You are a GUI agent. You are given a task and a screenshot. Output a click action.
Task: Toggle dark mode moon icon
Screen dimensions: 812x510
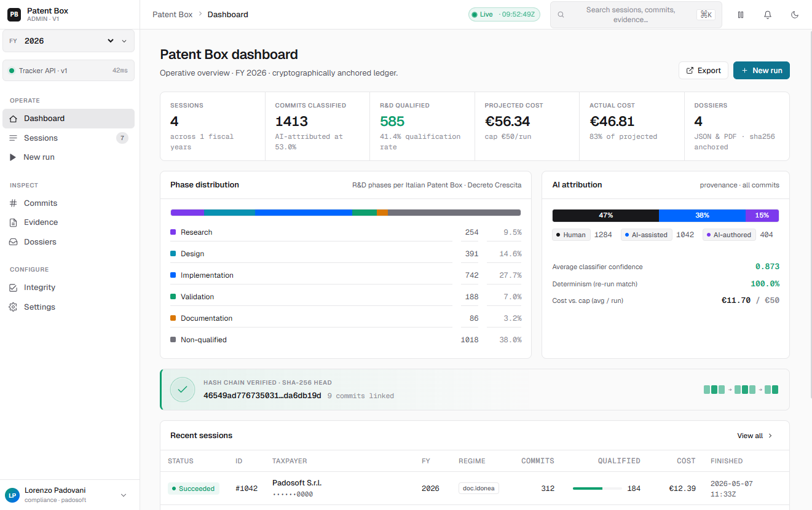pyautogui.click(x=795, y=15)
